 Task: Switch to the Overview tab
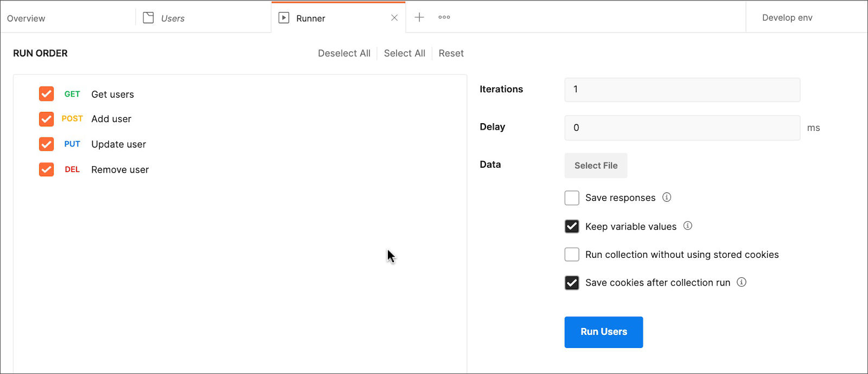(x=26, y=18)
